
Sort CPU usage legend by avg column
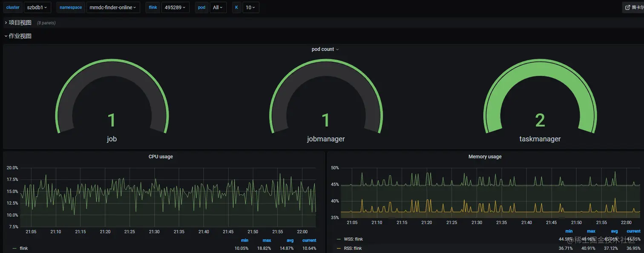coord(290,241)
